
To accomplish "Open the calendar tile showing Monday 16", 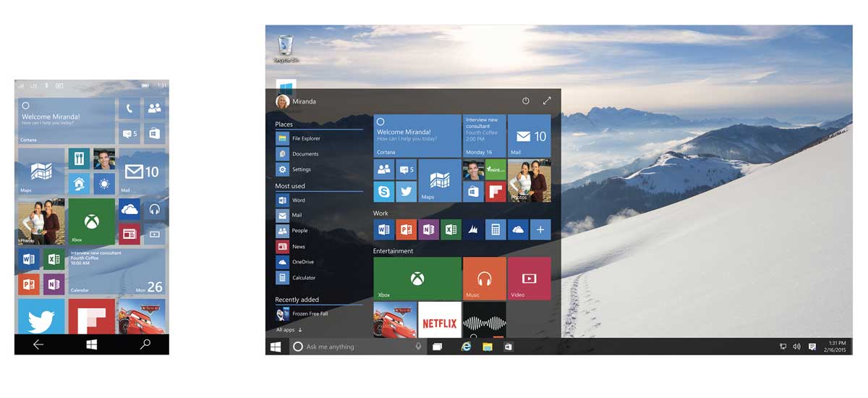I will tap(484, 135).
